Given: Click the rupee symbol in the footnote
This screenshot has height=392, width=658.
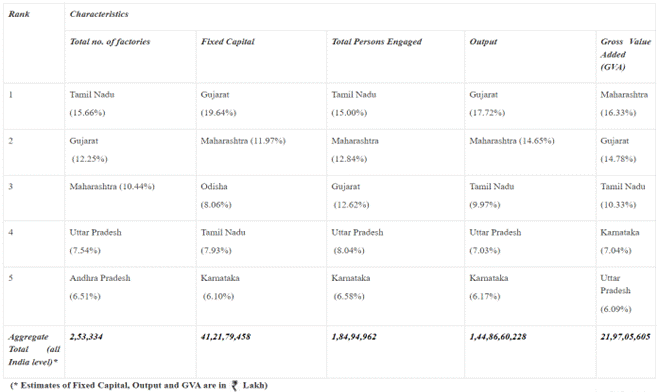Looking at the screenshot, I should (235, 386).
